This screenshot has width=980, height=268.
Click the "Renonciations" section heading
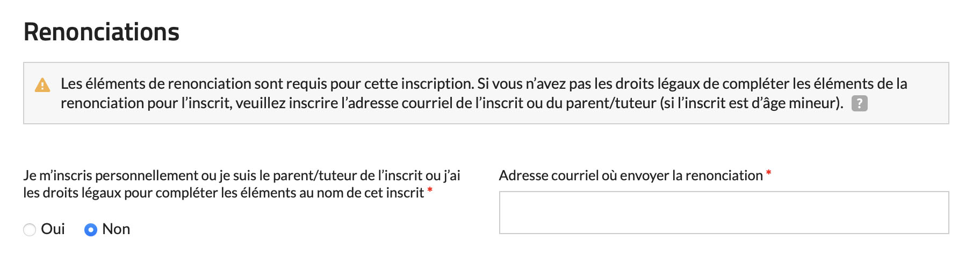[x=102, y=32]
